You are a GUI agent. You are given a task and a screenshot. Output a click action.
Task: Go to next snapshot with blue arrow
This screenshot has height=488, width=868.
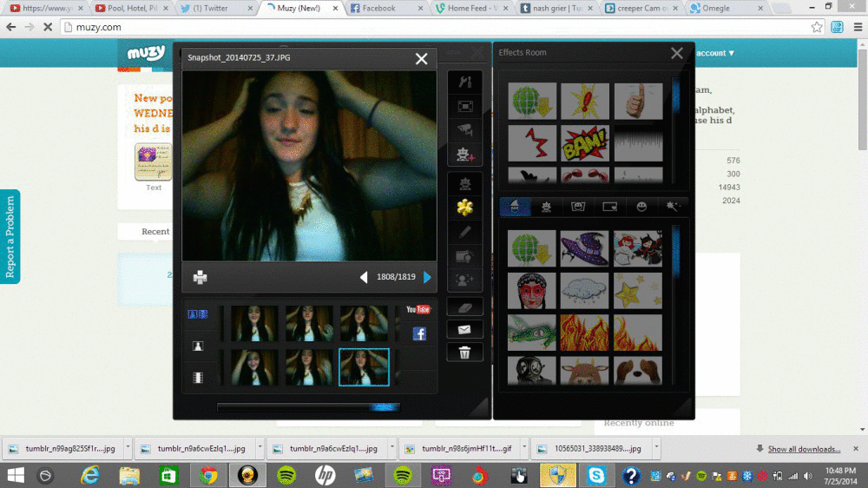pyautogui.click(x=427, y=277)
